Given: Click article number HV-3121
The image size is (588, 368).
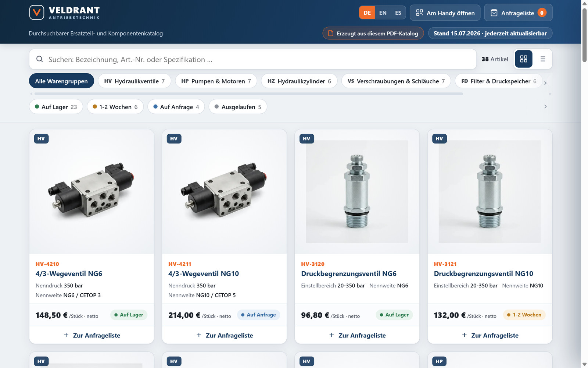Looking at the screenshot, I should coord(445,264).
